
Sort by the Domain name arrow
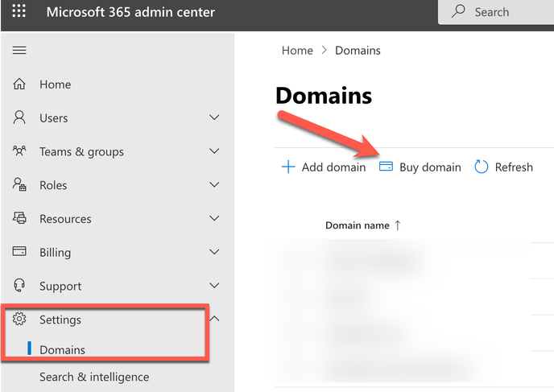(x=398, y=225)
